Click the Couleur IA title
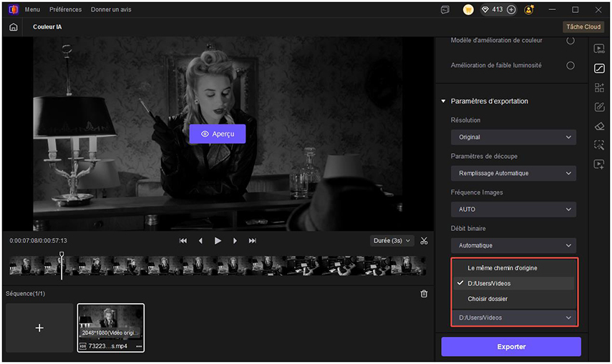Image resolution: width=612 pixels, height=364 pixels. point(47,27)
